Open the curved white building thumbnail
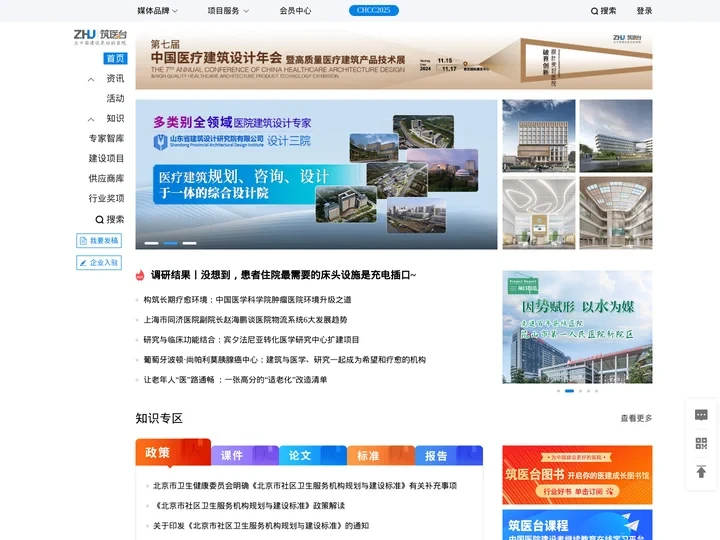Image resolution: width=720 pixels, height=540 pixels. pyautogui.click(x=616, y=136)
